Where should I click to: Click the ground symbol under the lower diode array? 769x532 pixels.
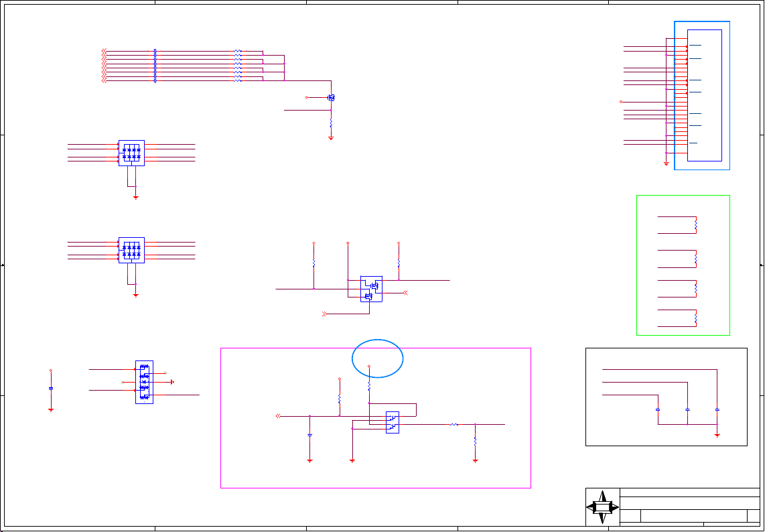136,295
